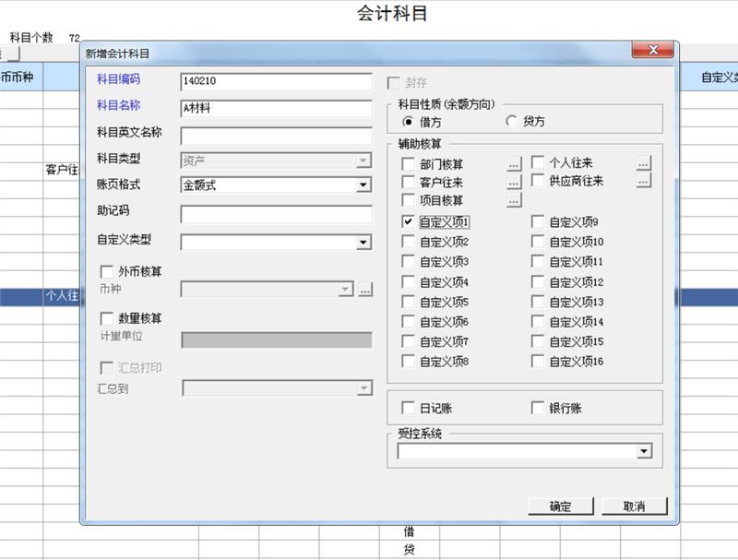738x560 pixels.
Task: Enable the 外币核算 checkbox
Action: point(107,271)
